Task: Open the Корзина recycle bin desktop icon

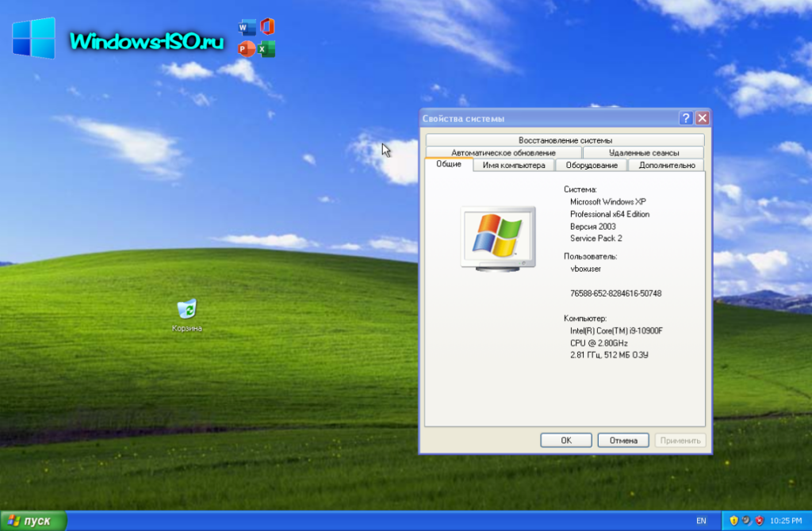Action: tap(187, 315)
